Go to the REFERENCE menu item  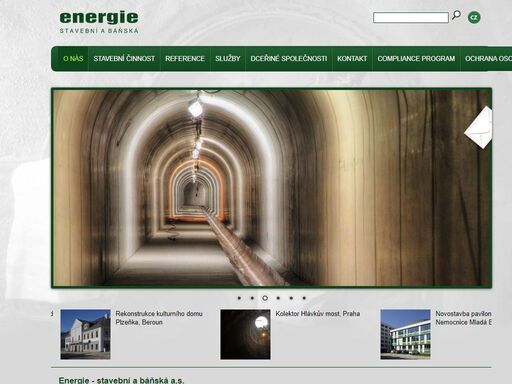pyautogui.click(x=185, y=59)
